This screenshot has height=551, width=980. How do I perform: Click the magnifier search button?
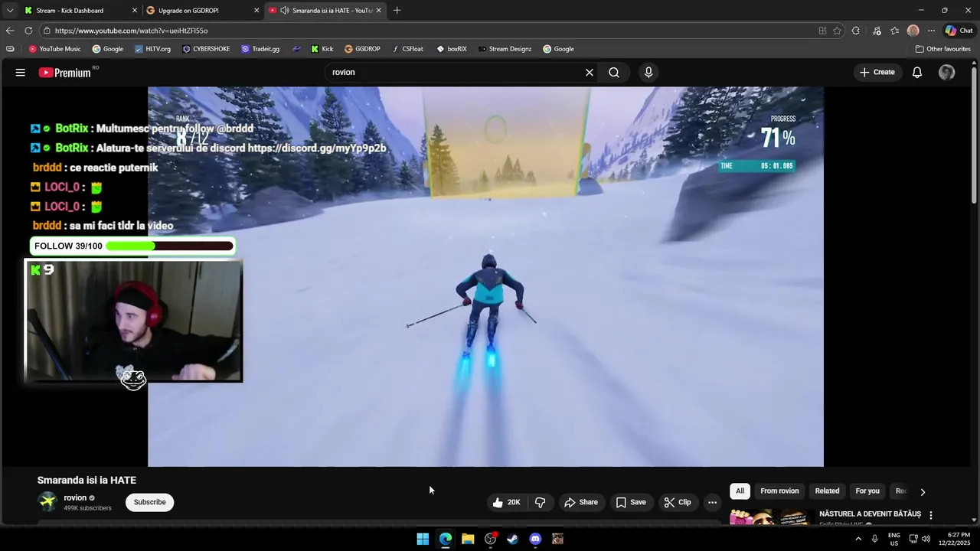point(614,72)
